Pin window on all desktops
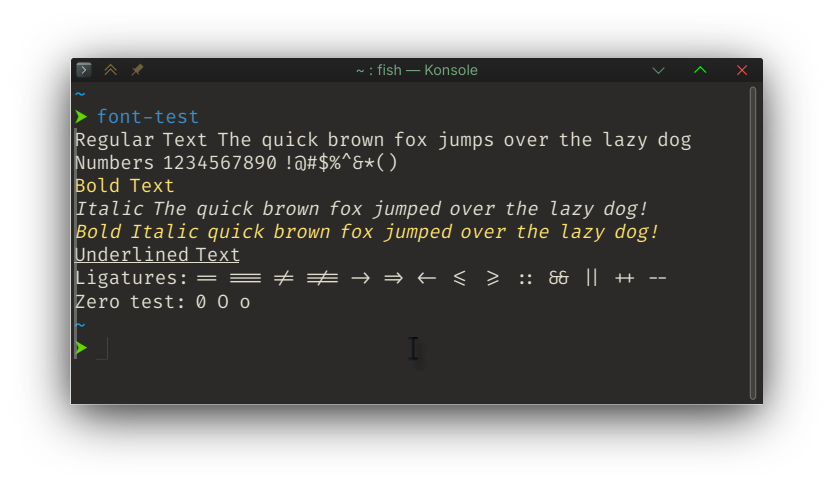This screenshot has width=835, height=489. pyautogui.click(x=137, y=70)
